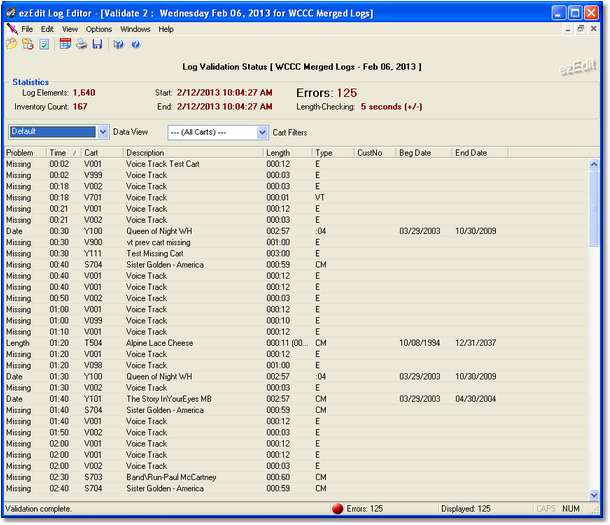The height and width of the screenshot is (525, 610).
Task: Sort the list by the Problem column
Action: [26, 153]
